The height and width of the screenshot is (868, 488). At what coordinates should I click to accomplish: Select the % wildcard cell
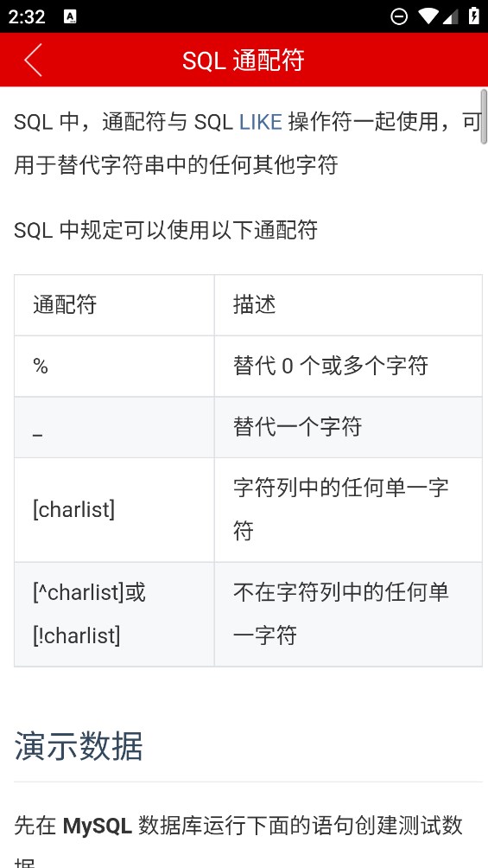click(115, 366)
